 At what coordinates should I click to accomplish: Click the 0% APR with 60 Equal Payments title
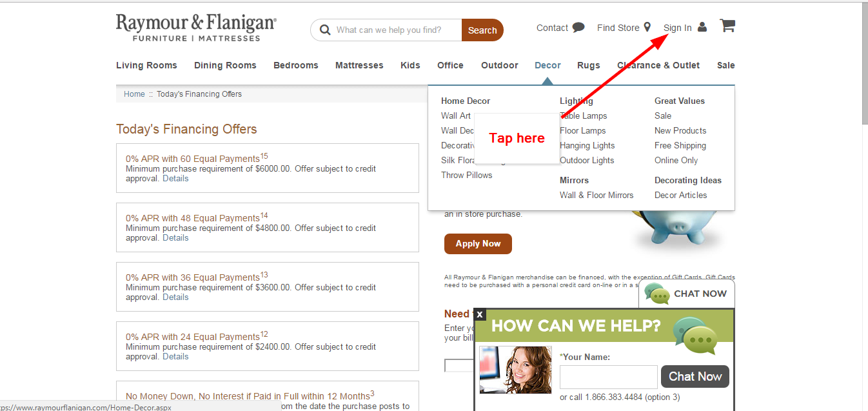point(197,158)
